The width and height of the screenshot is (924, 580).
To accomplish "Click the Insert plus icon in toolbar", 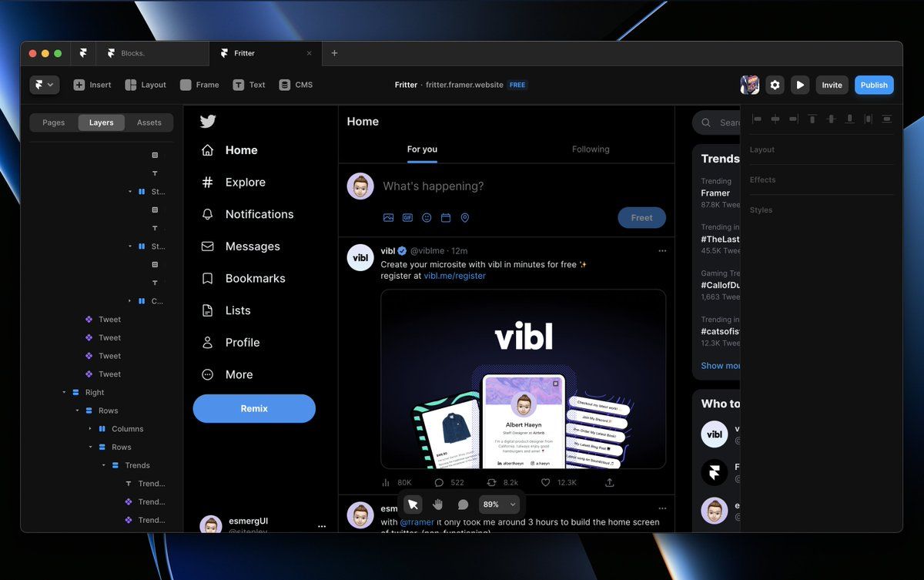I will 79,85.
